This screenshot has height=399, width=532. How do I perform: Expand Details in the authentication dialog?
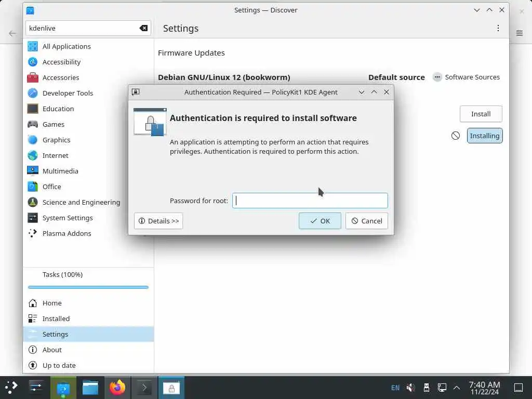[x=158, y=221]
